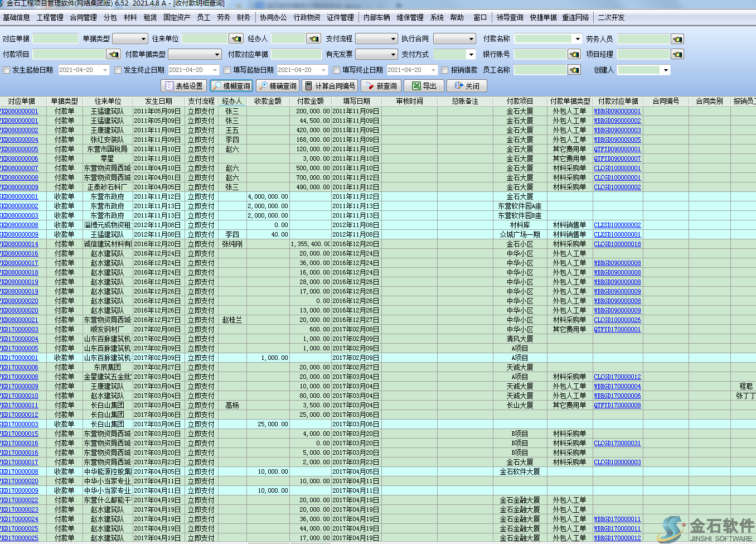Image resolution: width=756 pixels, height=544 pixels.
Task: Open 领导查询 menu
Action: coord(510,17)
